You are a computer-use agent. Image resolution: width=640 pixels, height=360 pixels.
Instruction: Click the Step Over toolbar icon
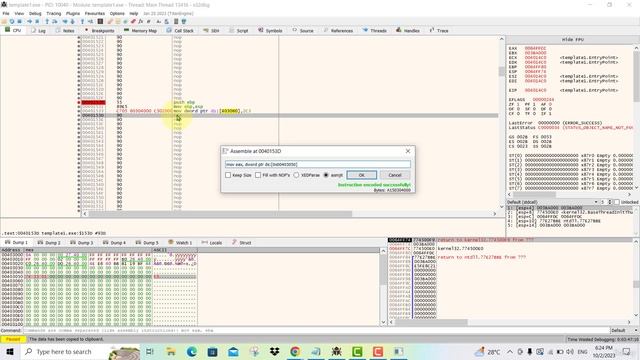(54, 21)
